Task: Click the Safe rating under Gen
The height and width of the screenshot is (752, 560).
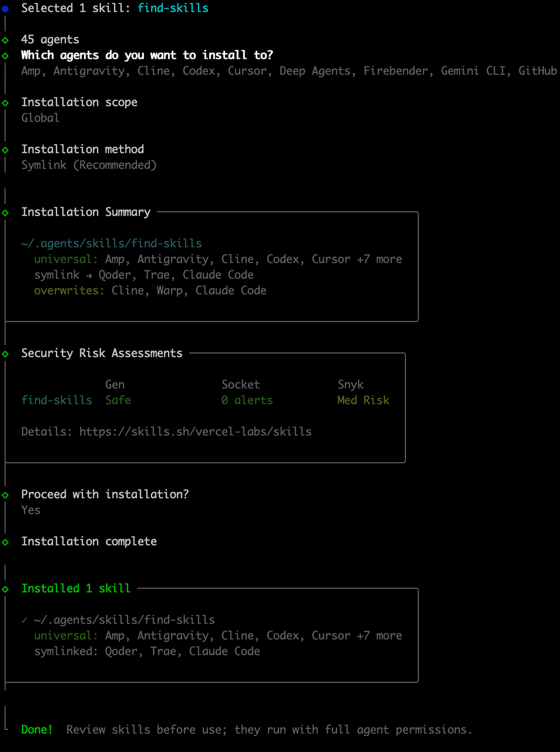Action: click(118, 400)
